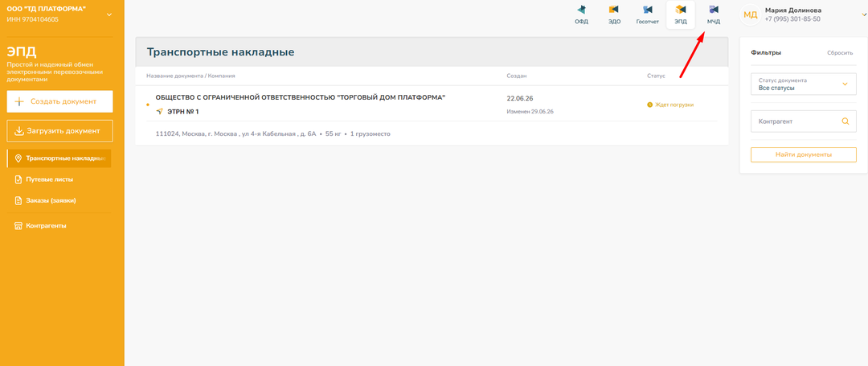Select the ЭПД service icon
This screenshot has height=366, width=868.
pyautogui.click(x=681, y=15)
